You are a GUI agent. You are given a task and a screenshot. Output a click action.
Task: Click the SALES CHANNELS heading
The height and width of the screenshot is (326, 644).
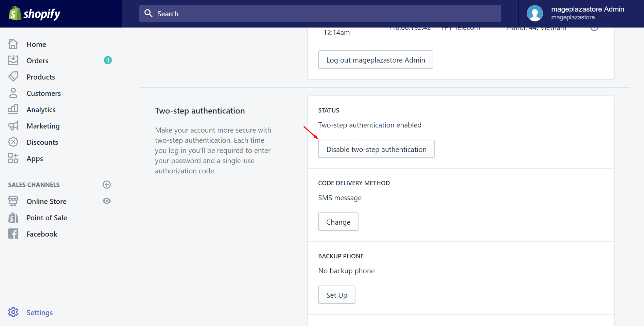(34, 185)
